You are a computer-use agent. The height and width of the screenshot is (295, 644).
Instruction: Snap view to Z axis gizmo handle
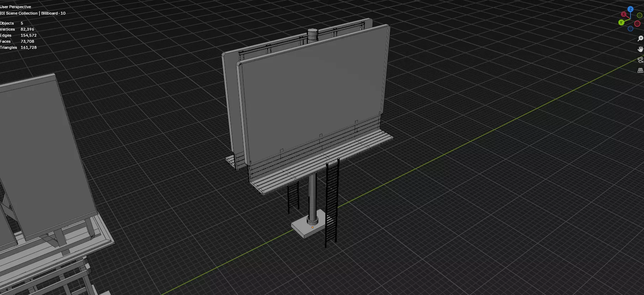pos(630,9)
